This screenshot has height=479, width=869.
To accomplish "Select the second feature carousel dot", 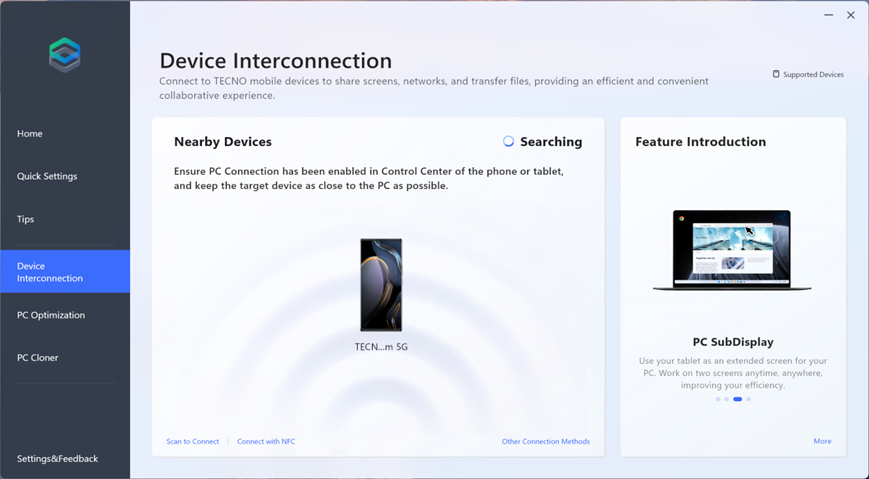I will [x=727, y=399].
